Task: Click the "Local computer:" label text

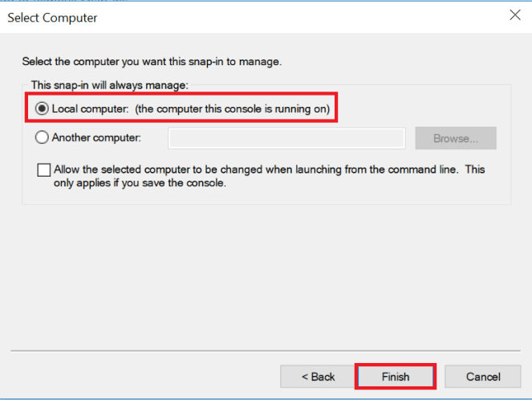Action: pyautogui.click(x=88, y=108)
